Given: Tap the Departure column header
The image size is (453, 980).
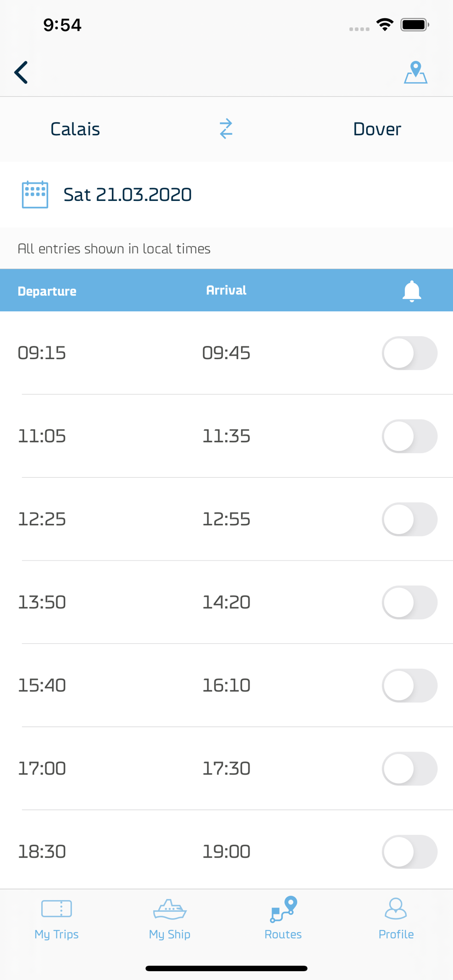Looking at the screenshot, I should [x=47, y=291].
